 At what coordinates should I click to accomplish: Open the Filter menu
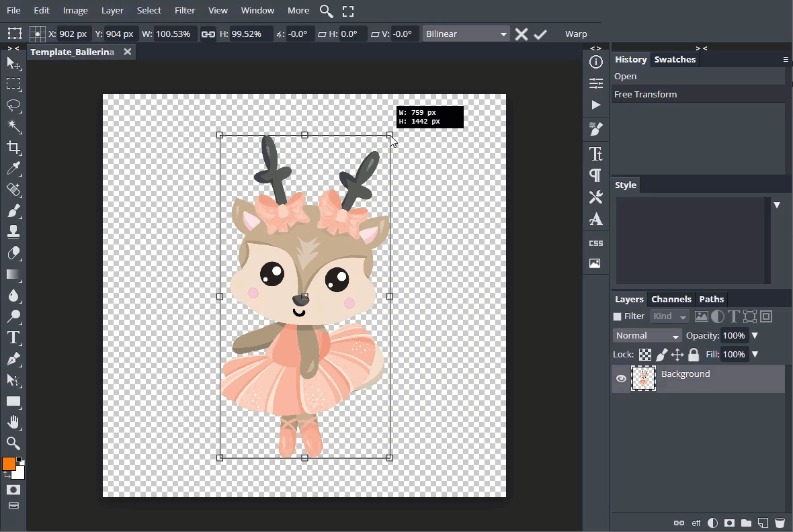click(x=184, y=11)
